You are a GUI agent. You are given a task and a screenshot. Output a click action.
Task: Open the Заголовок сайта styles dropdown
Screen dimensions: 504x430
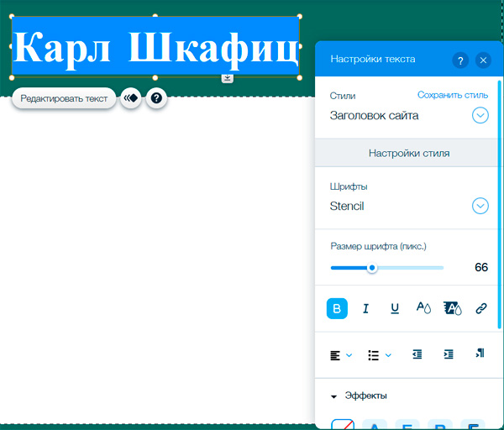pyautogui.click(x=480, y=116)
